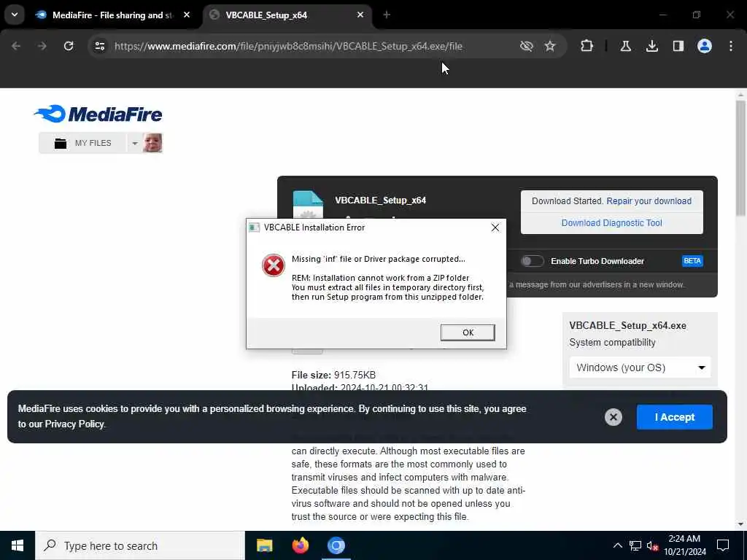Open the tracking protection eye icon

point(527,46)
